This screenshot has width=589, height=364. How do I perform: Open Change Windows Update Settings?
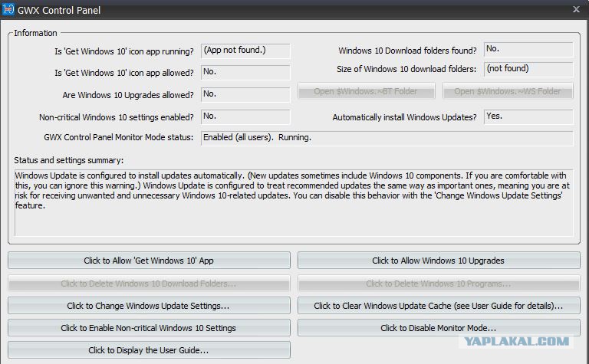pyautogui.click(x=149, y=306)
